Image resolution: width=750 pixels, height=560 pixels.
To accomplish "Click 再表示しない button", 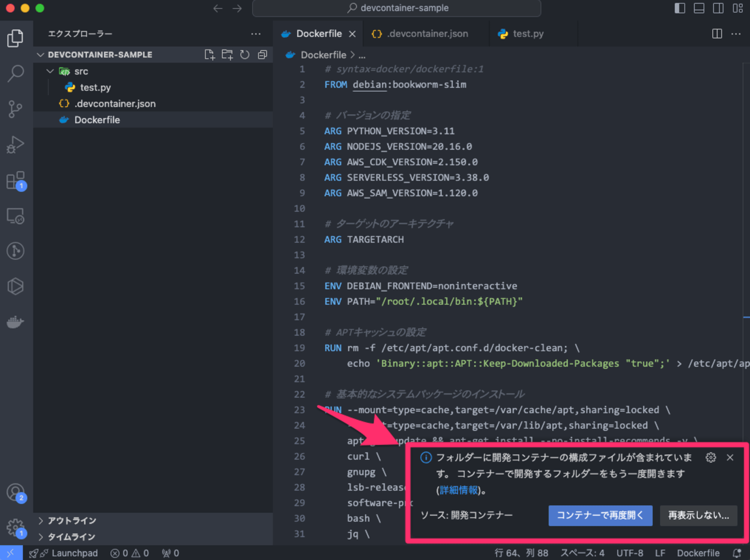I will pos(698,515).
